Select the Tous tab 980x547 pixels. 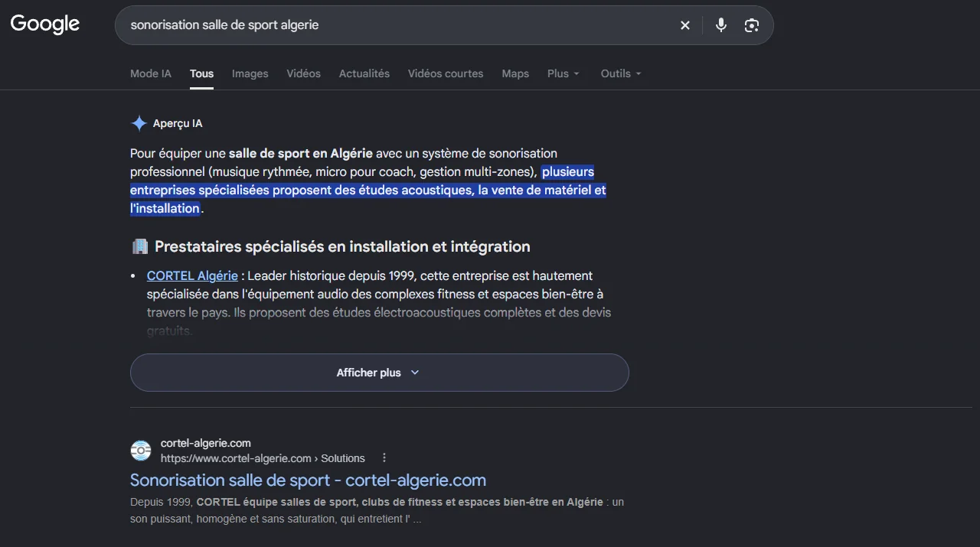point(202,73)
